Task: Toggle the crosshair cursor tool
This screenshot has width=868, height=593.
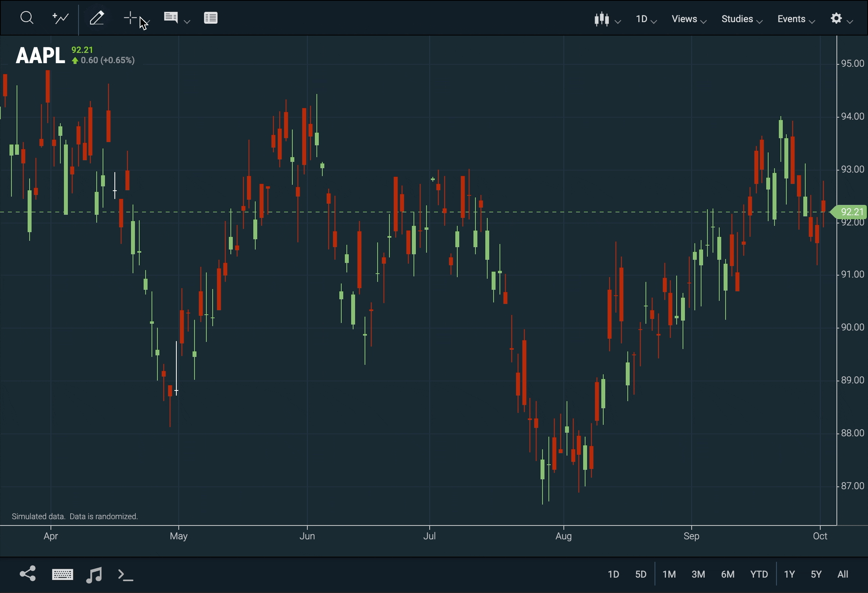Action: pyautogui.click(x=130, y=18)
